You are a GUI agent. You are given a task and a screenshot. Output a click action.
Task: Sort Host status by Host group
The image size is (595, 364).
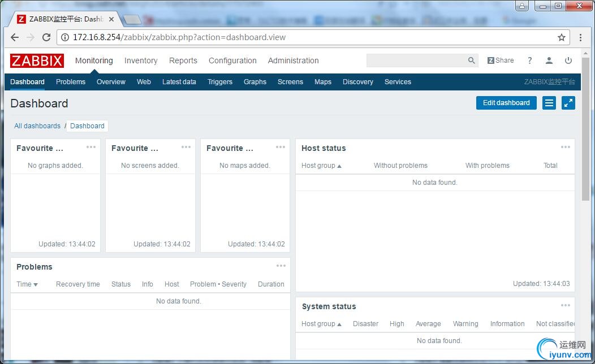click(x=321, y=165)
